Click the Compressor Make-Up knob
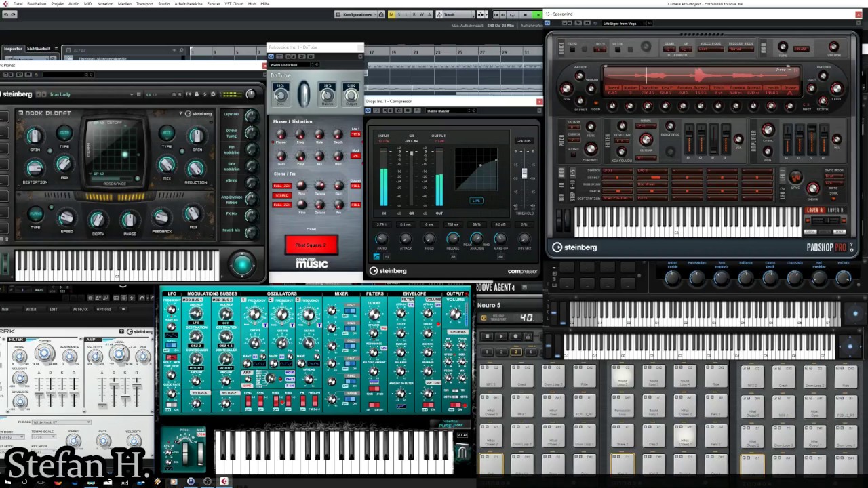The image size is (868, 488). click(500, 239)
